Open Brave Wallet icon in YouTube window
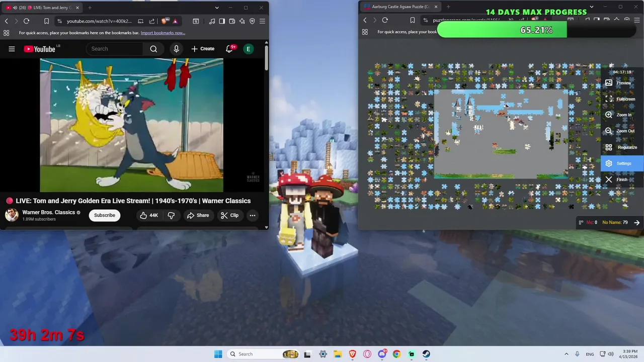 (232, 21)
